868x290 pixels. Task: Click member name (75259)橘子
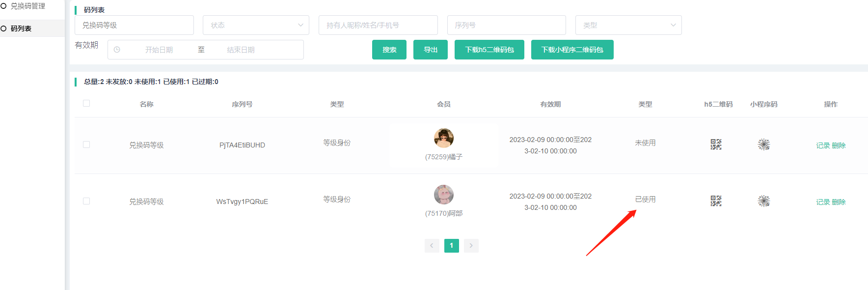(444, 157)
